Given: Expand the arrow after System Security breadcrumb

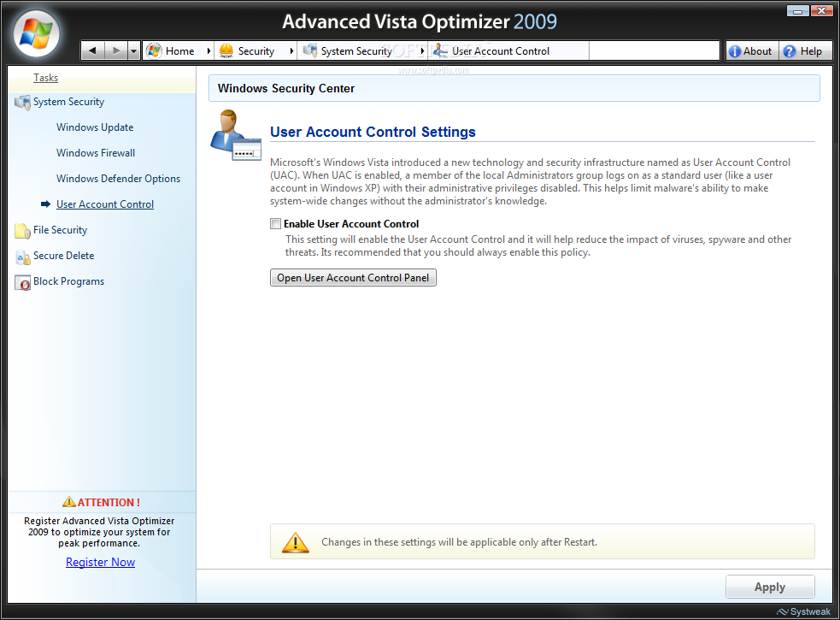Looking at the screenshot, I should click(422, 51).
